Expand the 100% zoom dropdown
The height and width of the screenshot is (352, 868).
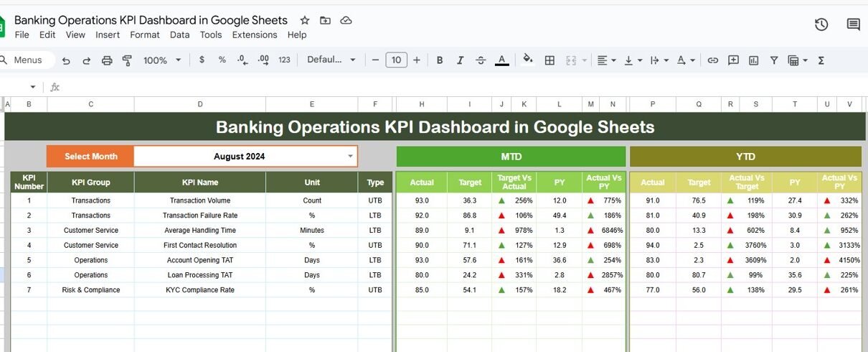tap(162, 60)
